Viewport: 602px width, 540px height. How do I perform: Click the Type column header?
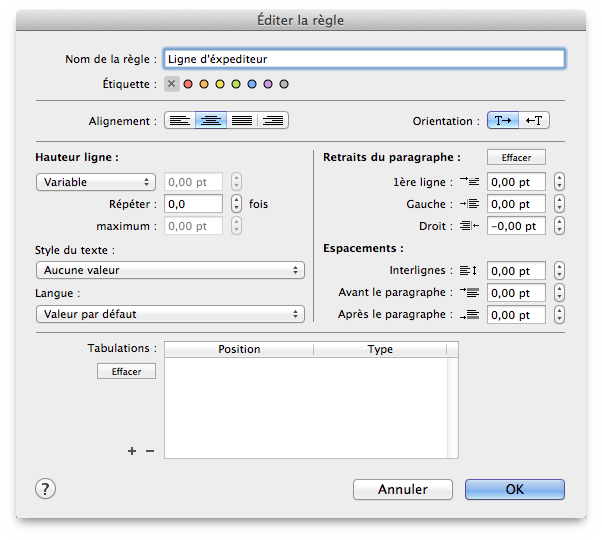click(x=380, y=349)
